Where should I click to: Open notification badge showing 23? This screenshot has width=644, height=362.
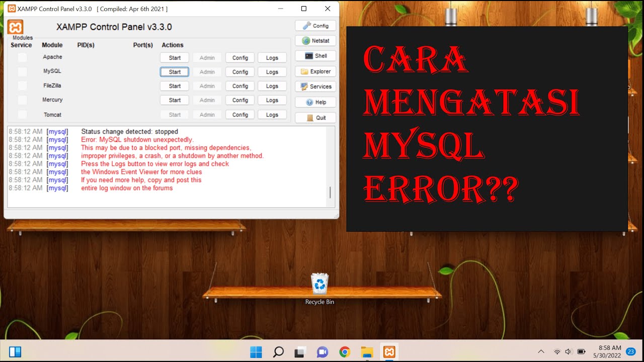[x=631, y=351]
